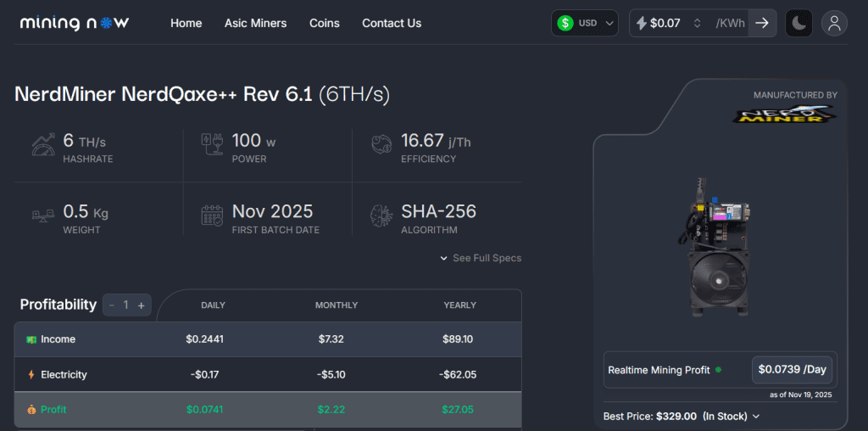Toggle dark mode moon icon
The height and width of the screenshot is (431, 868).
[798, 23]
